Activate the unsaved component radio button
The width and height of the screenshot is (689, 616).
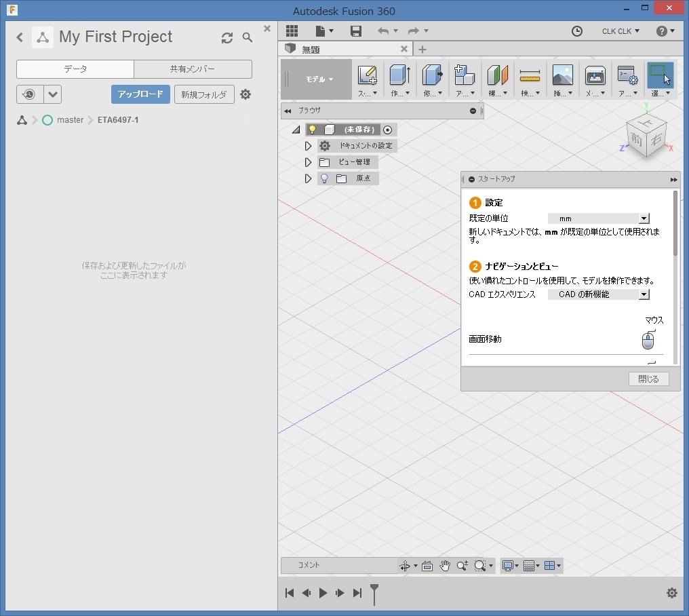click(388, 130)
